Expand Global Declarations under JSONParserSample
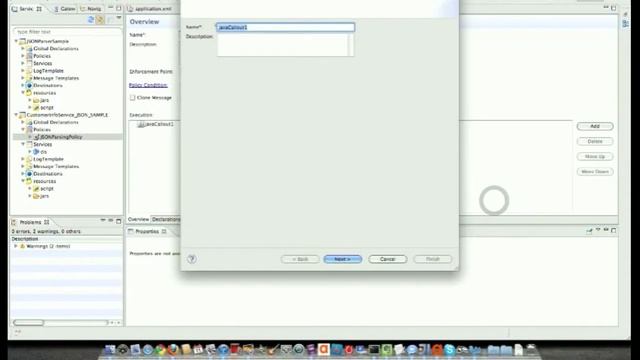640x360 pixels. point(23,49)
